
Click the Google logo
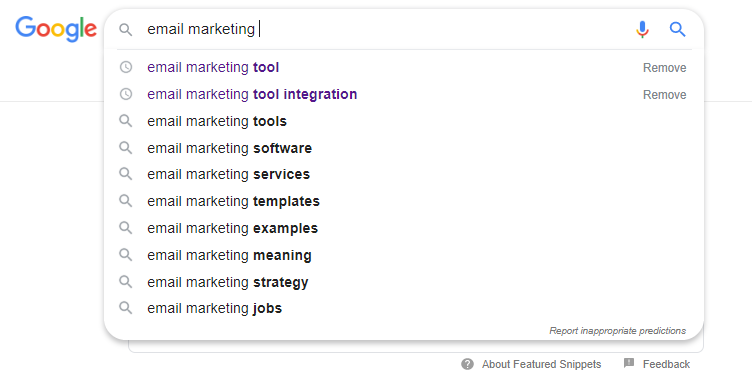coord(56,29)
